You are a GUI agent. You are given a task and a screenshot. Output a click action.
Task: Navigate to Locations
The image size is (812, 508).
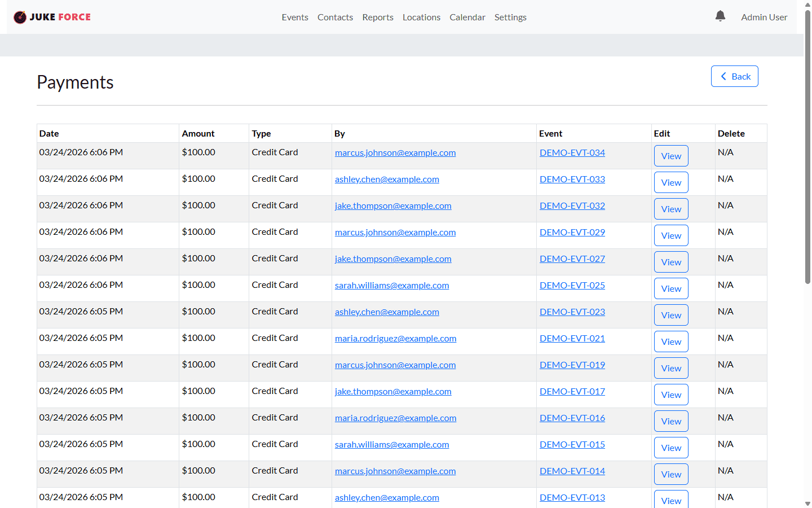421,17
